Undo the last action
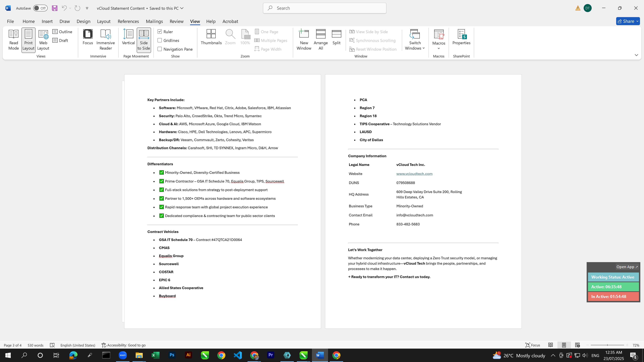The image size is (644, 362). pyautogui.click(x=64, y=8)
